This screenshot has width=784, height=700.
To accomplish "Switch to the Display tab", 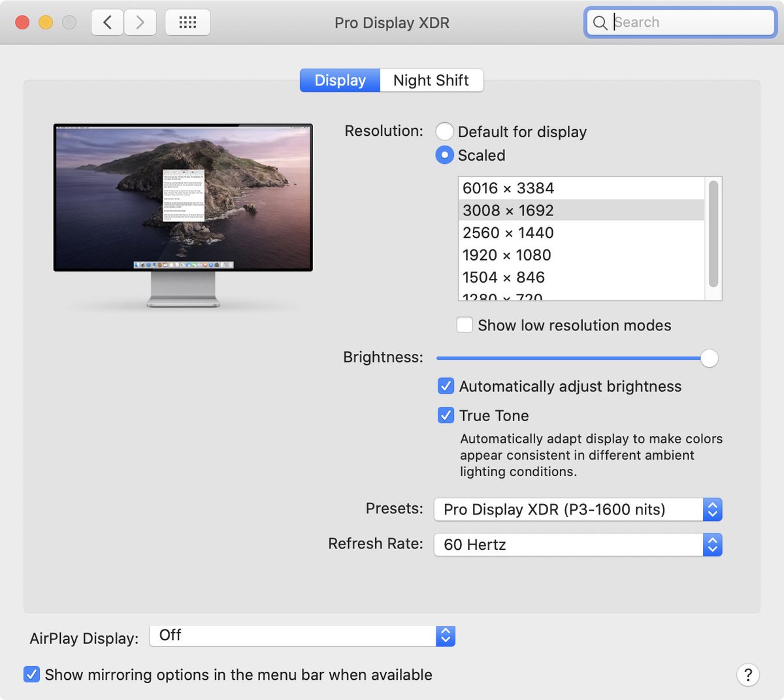I will click(x=340, y=80).
